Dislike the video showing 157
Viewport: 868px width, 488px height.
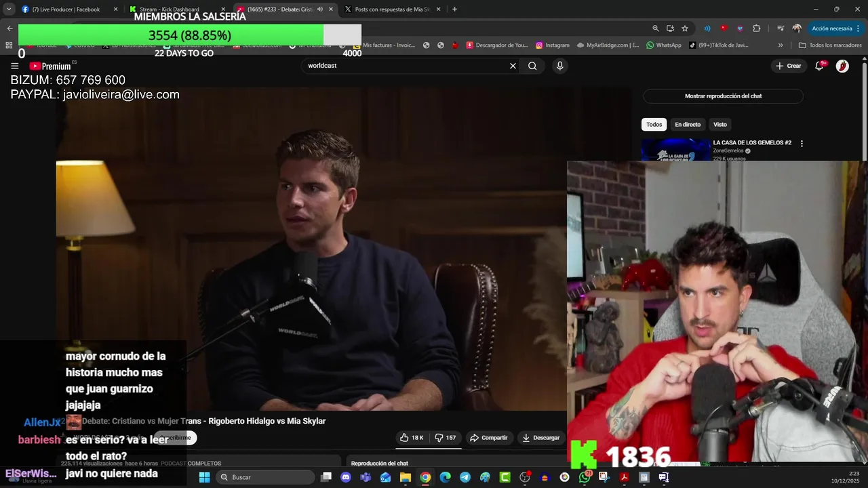coord(446,438)
